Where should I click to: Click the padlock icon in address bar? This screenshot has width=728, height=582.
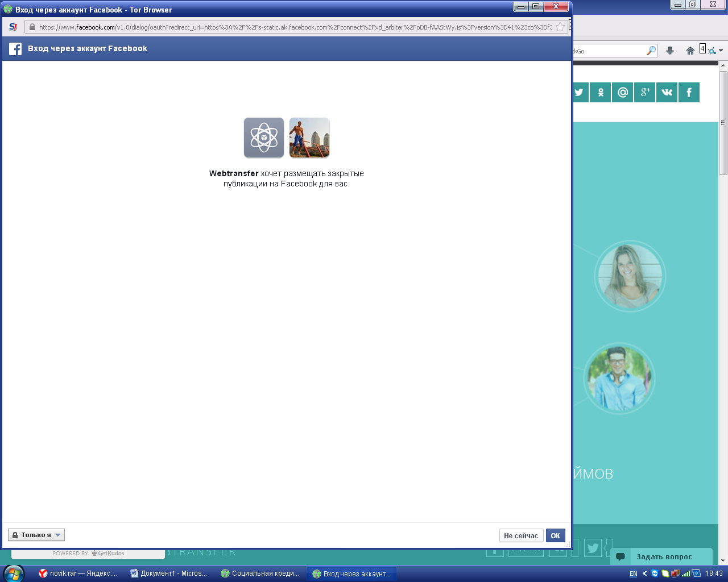[32, 27]
